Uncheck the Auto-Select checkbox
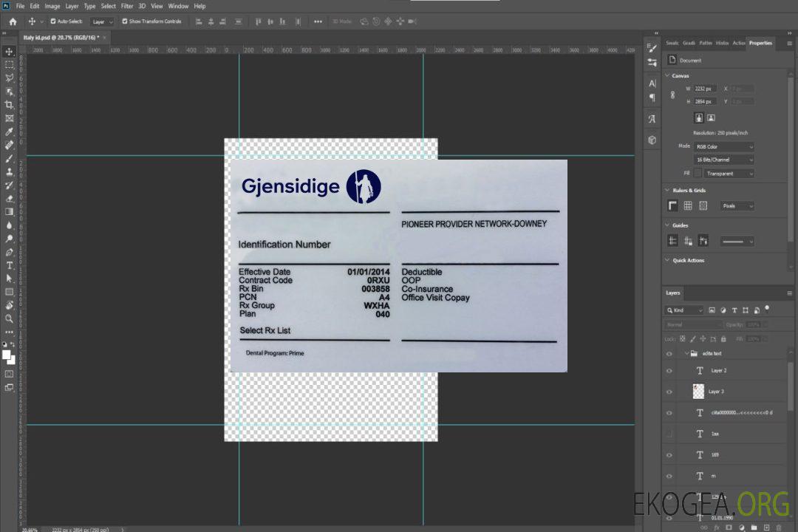 pos(53,21)
